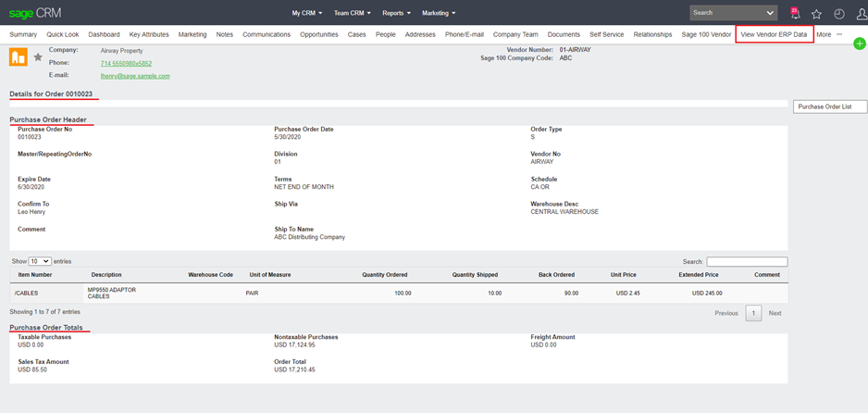Click the orange company building icon

(x=19, y=57)
